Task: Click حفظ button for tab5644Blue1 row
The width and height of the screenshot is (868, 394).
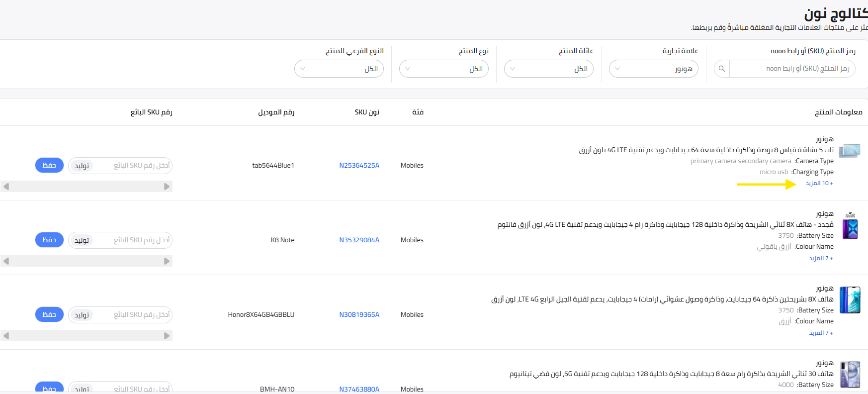Action: click(49, 165)
